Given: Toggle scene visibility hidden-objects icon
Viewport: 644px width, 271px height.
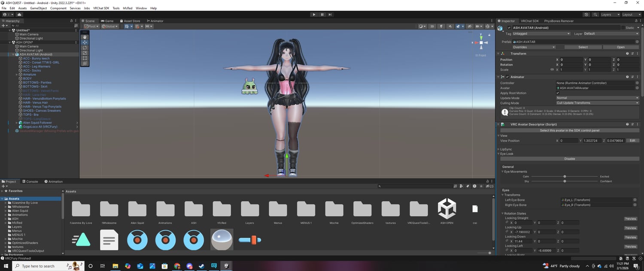Looking at the screenshot, I should (x=470, y=26).
